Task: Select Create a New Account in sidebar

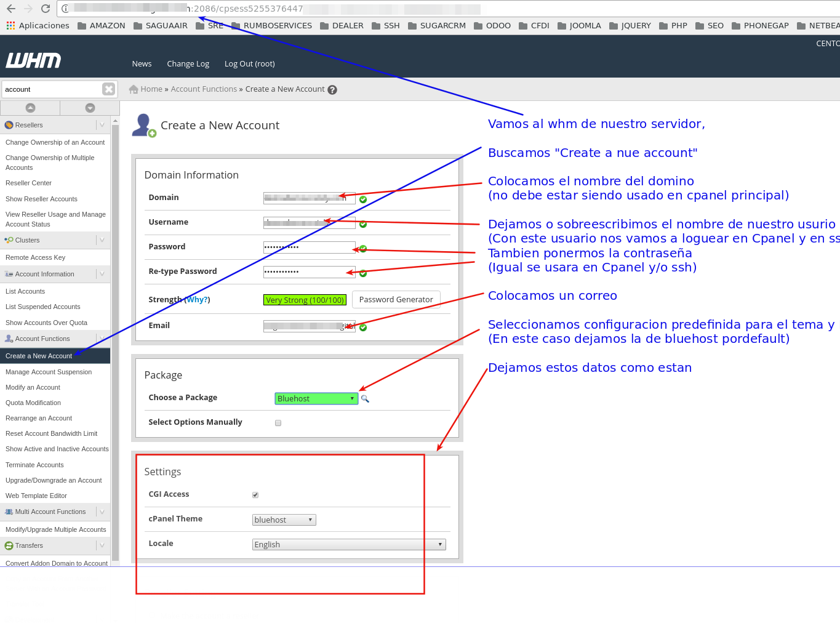Action: coord(39,356)
